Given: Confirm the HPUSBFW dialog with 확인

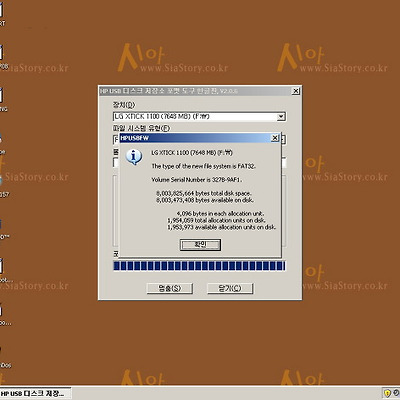Looking at the screenshot, I should point(200,245).
